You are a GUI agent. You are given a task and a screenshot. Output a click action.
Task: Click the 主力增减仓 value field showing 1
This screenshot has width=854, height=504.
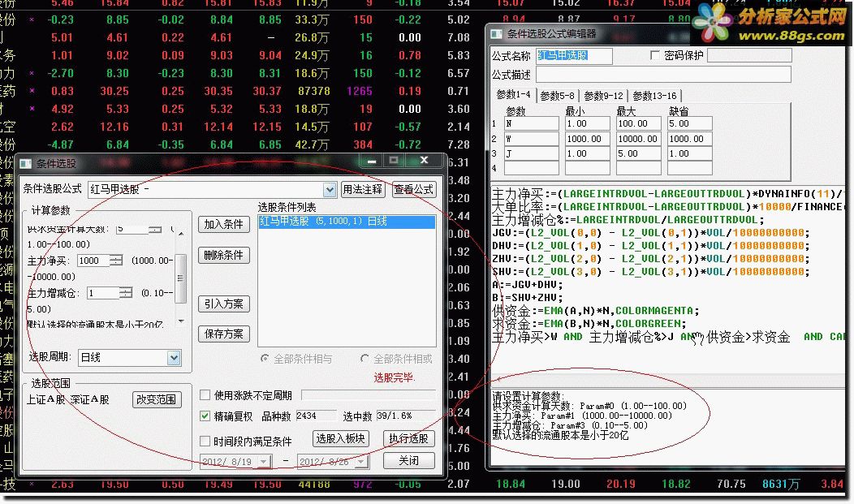click(x=103, y=293)
